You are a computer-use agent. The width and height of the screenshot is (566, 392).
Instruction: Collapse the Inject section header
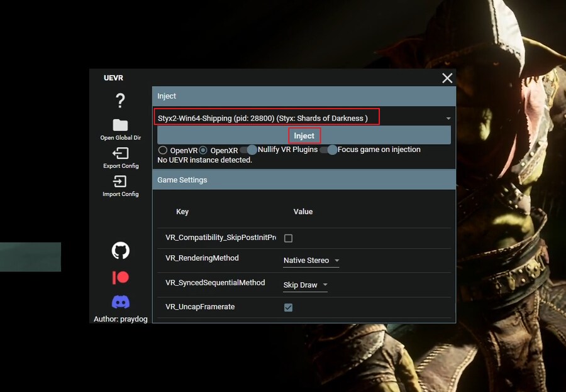pyautogui.click(x=304, y=96)
